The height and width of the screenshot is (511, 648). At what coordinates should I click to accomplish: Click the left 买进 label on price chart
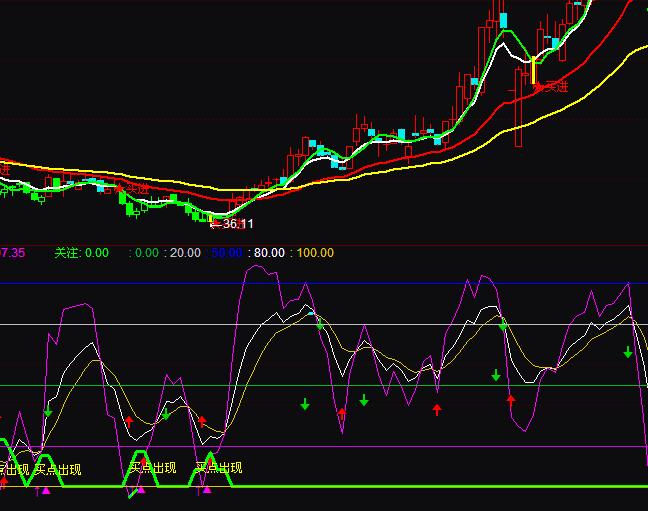tap(136, 188)
